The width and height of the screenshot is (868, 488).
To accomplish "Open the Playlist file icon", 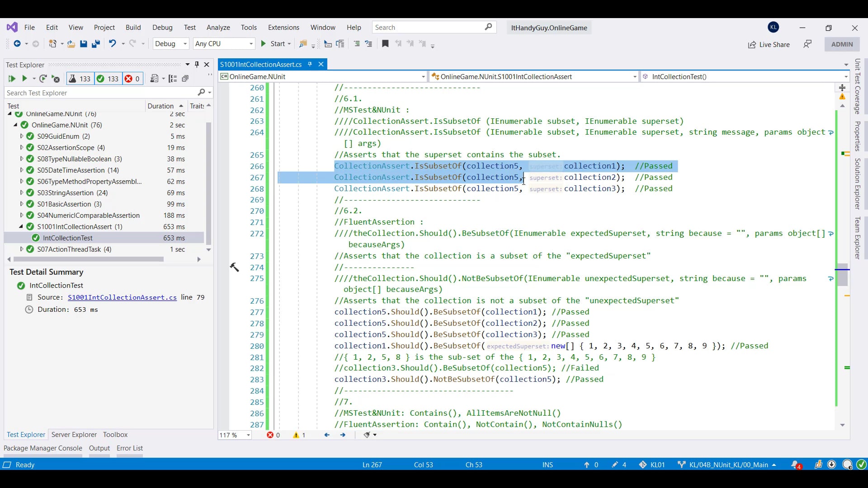I will [x=154, y=79].
